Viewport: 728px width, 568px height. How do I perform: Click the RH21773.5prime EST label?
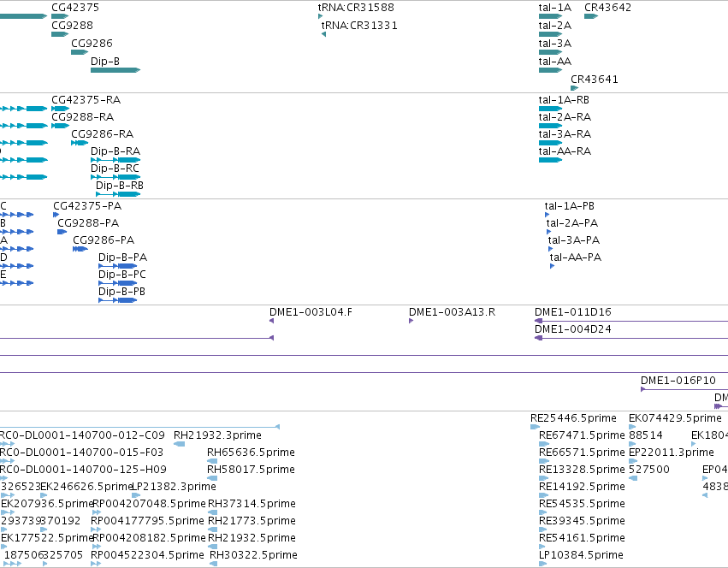[252, 521]
